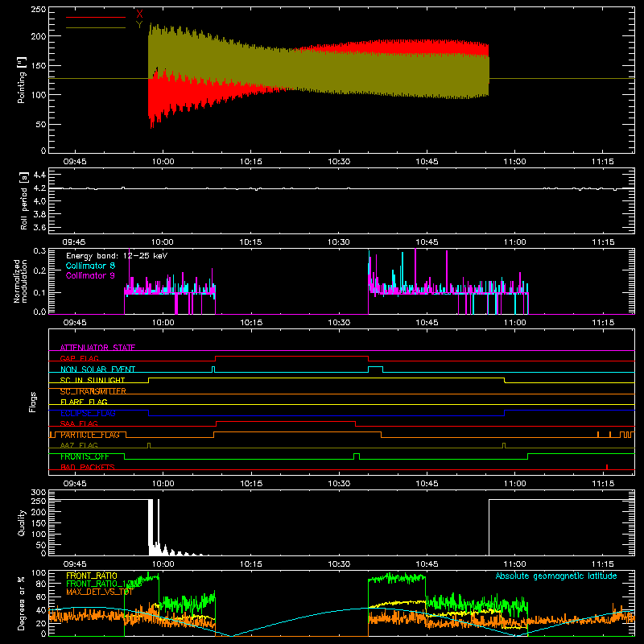This screenshot has width=644, height=644.
Task: Click the FRONTS_OFF green pulse near 10:33
Action: (357, 456)
